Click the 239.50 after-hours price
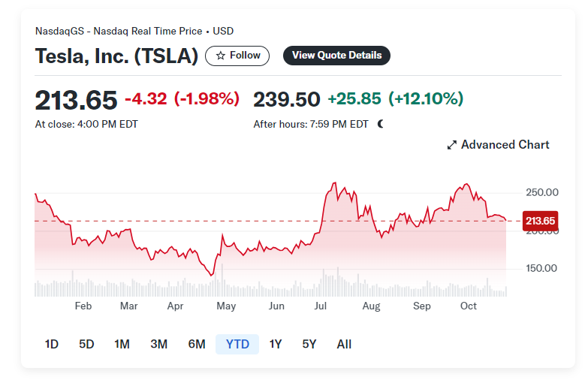This screenshot has width=588, height=380. [x=287, y=100]
